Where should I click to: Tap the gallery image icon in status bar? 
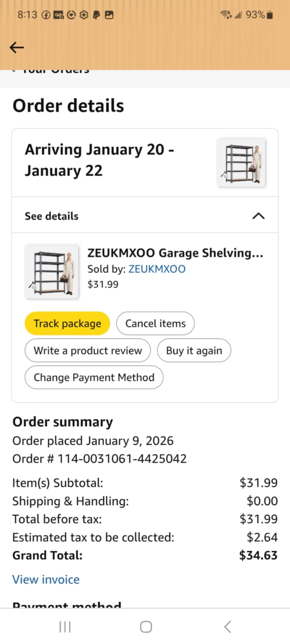(109, 15)
